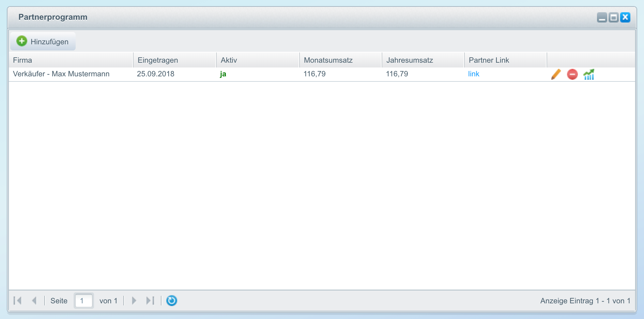The image size is (644, 319).
Task: Sort by the Aktiv column header
Action: (x=258, y=60)
